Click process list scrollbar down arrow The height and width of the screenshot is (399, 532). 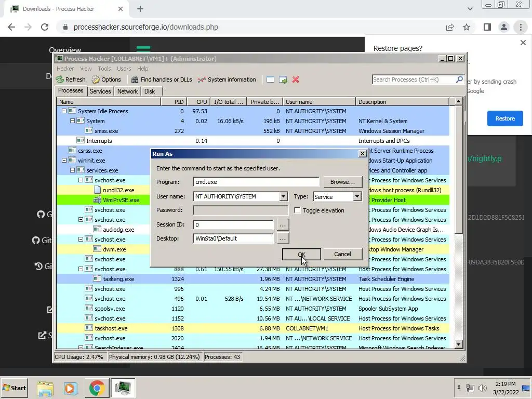click(458, 345)
